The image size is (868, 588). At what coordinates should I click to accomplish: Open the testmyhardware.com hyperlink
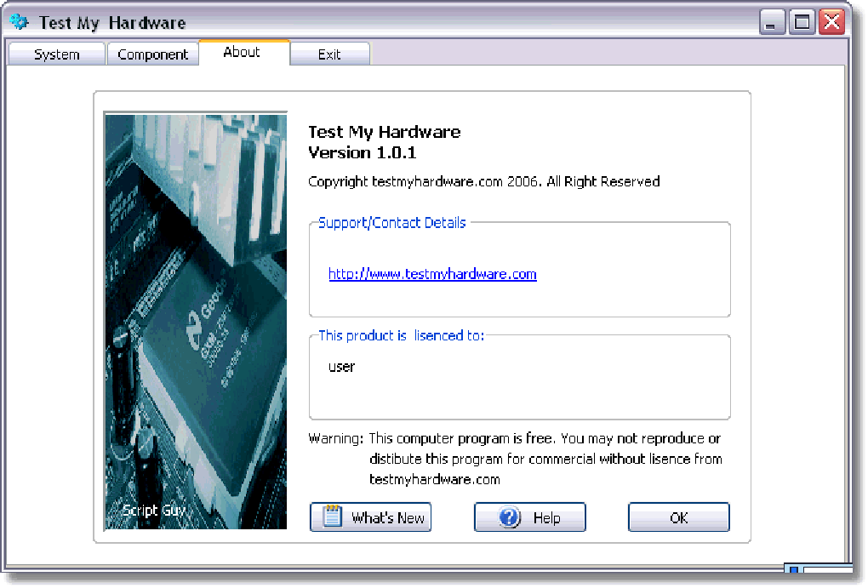(x=431, y=274)
